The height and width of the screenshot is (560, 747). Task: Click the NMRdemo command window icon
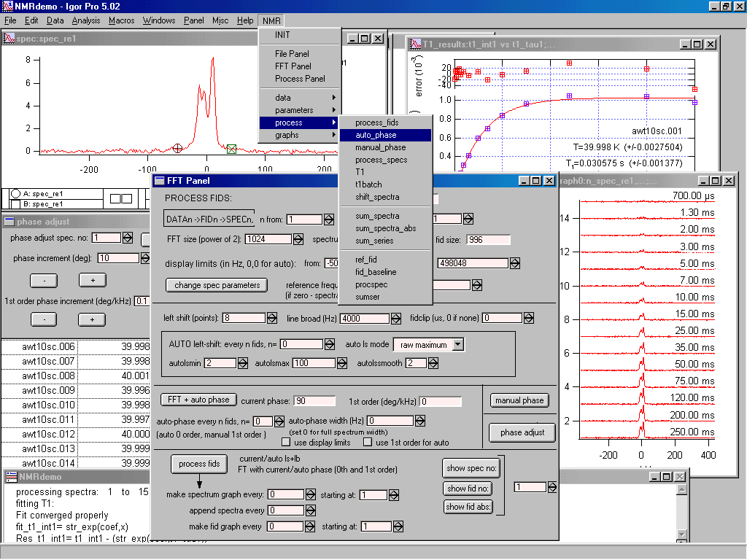[10, 476]
